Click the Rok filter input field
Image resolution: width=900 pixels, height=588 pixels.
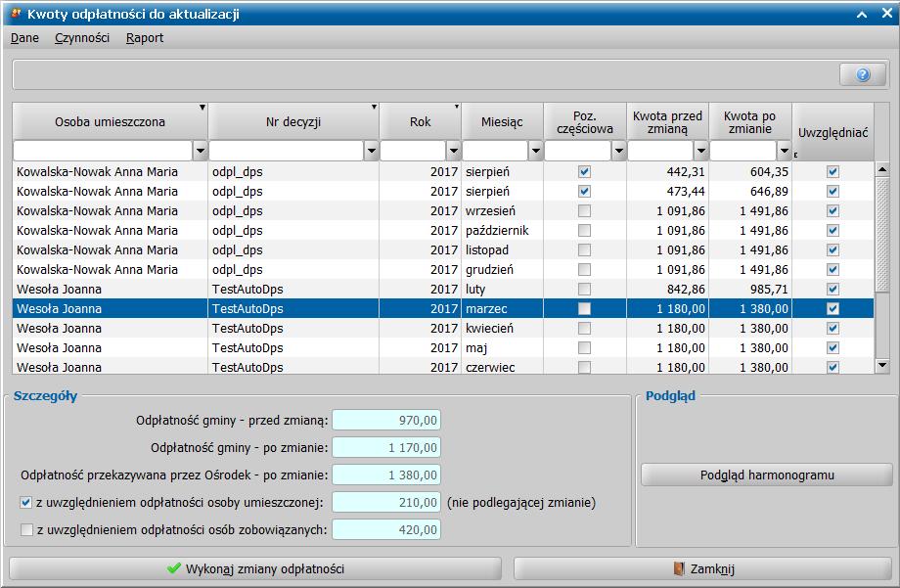pos(413,151)
